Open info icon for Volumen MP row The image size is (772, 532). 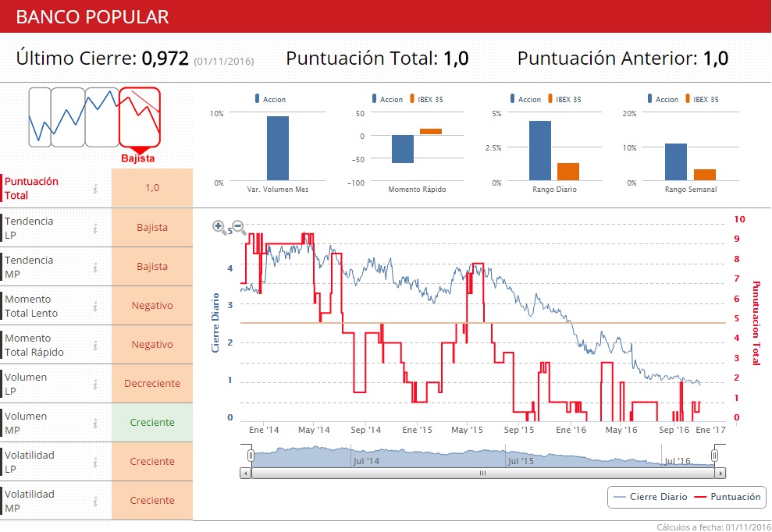[x=95, y=423]
